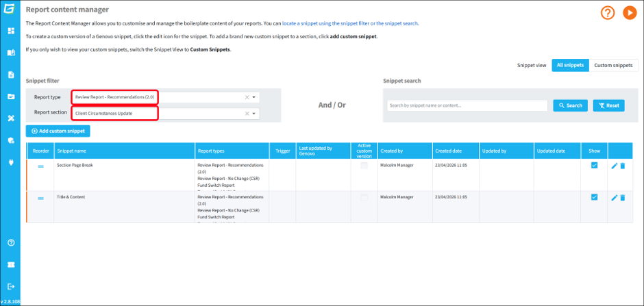Click the Title & Content snippet name
Image resolution: width=644 pixels, height=306 pixels.
[71, 197]
